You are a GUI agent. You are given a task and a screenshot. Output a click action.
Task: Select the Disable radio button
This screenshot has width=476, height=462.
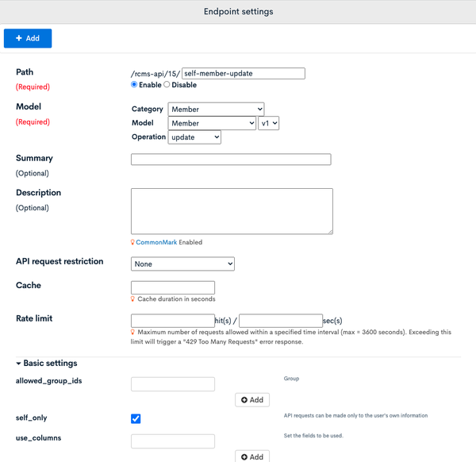pos(167,84)
